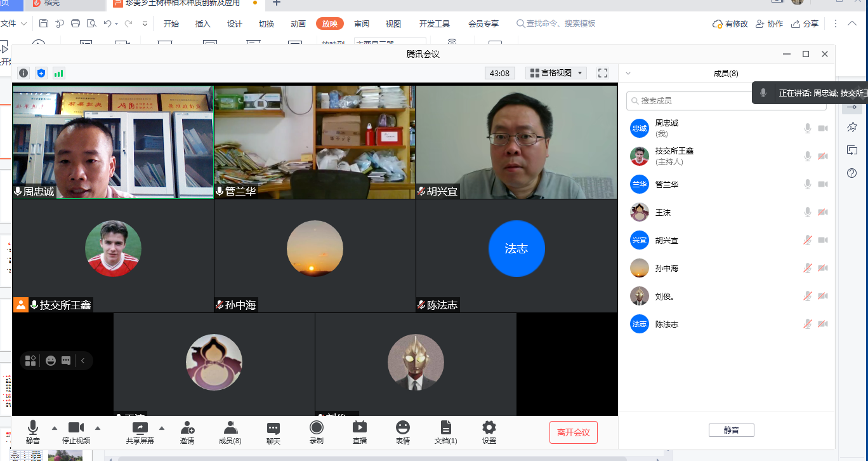This screenshot has width=868, height=461.
Task: Open WPS 会员专享 tab
Action: (x=483, y=24)
